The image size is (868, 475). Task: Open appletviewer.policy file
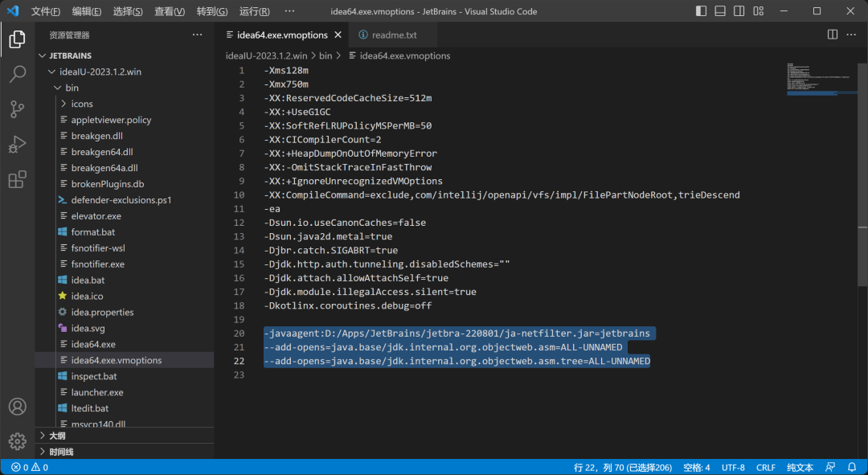[125, 120]
